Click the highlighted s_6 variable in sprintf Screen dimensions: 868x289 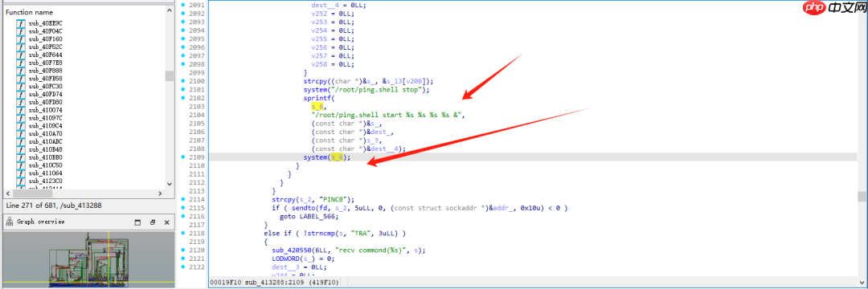(x=316, y=107)
